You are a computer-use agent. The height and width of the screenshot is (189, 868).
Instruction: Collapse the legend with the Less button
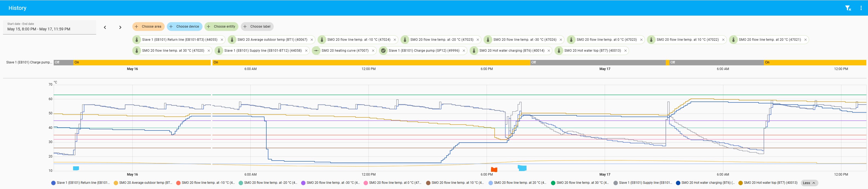point(809,183)
